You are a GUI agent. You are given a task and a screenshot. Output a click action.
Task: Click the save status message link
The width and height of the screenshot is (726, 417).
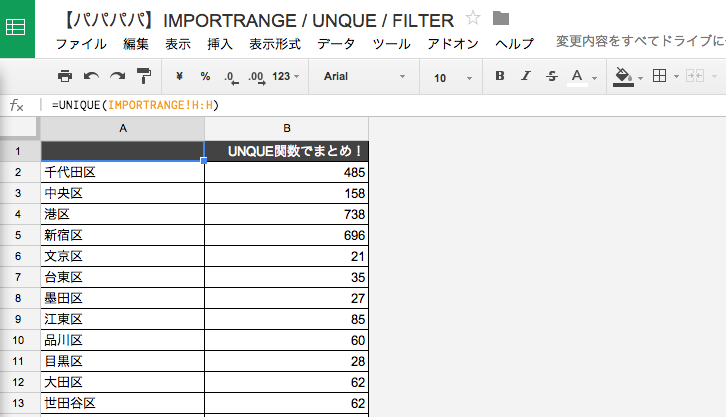[x=641, y=41]
